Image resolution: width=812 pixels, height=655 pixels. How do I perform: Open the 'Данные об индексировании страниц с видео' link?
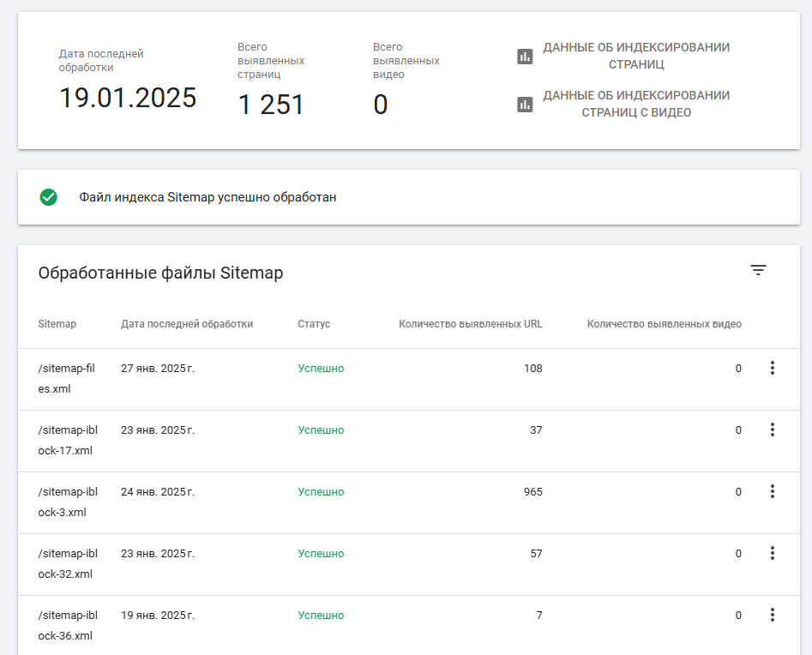point(635,104)
